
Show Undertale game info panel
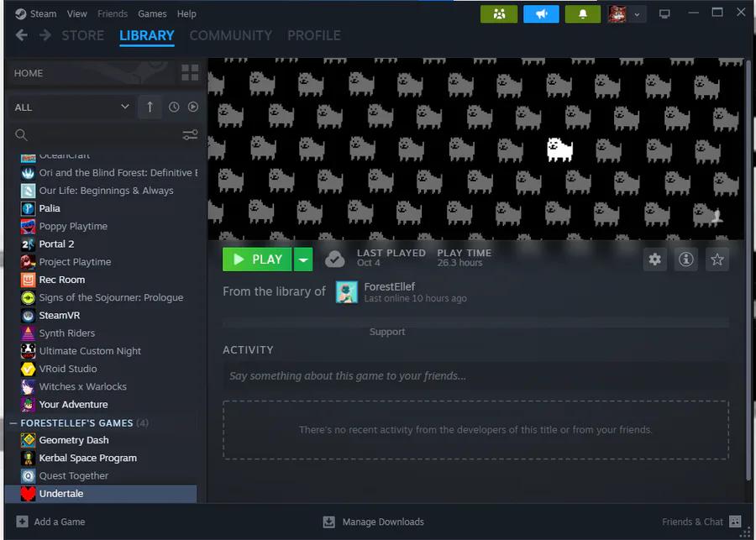686,260
